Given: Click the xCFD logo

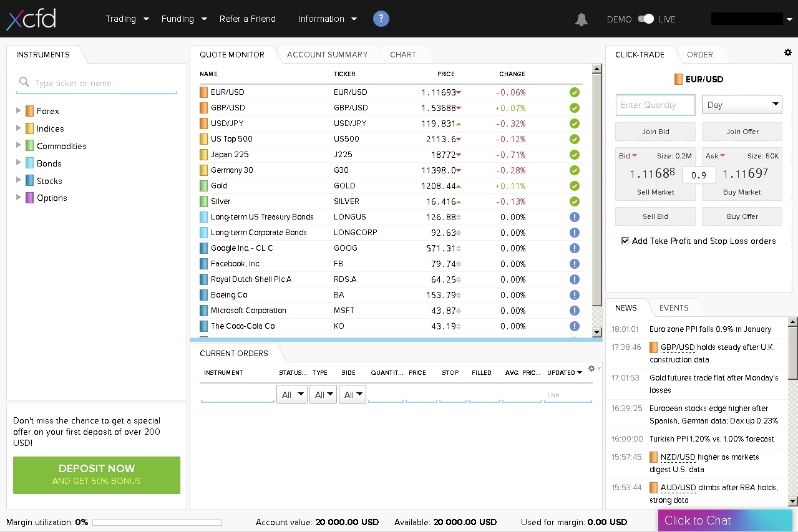Looking at the screenshot, I should pos(31,19).
